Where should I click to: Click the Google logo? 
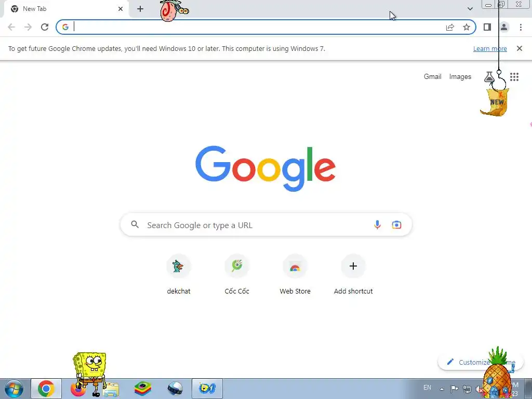coord(265,168)
